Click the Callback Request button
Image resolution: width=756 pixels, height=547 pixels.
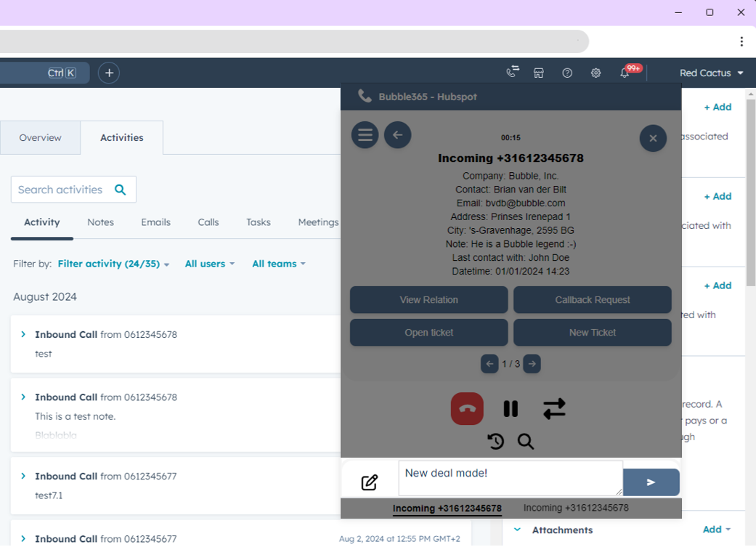point(592,299)
